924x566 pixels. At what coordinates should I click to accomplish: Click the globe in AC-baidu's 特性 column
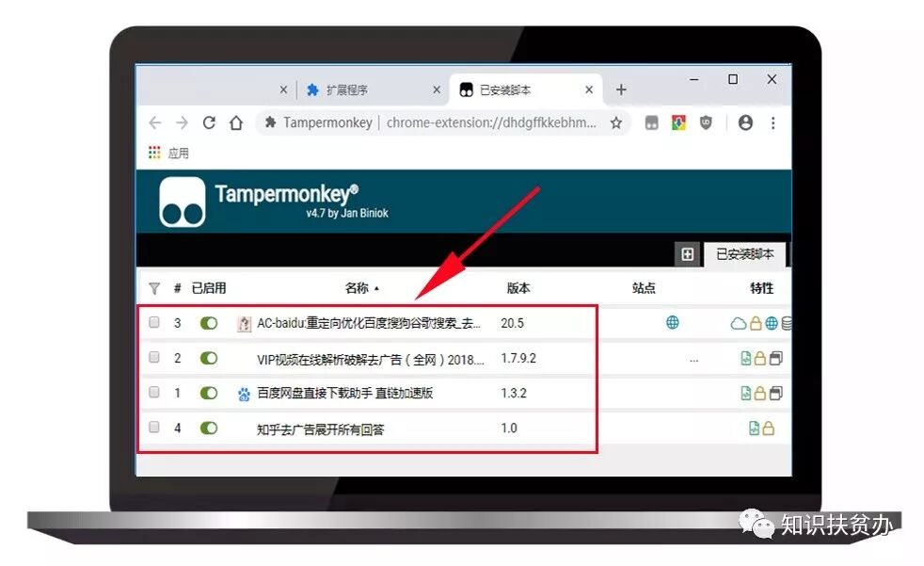click(x=772, y=323)
